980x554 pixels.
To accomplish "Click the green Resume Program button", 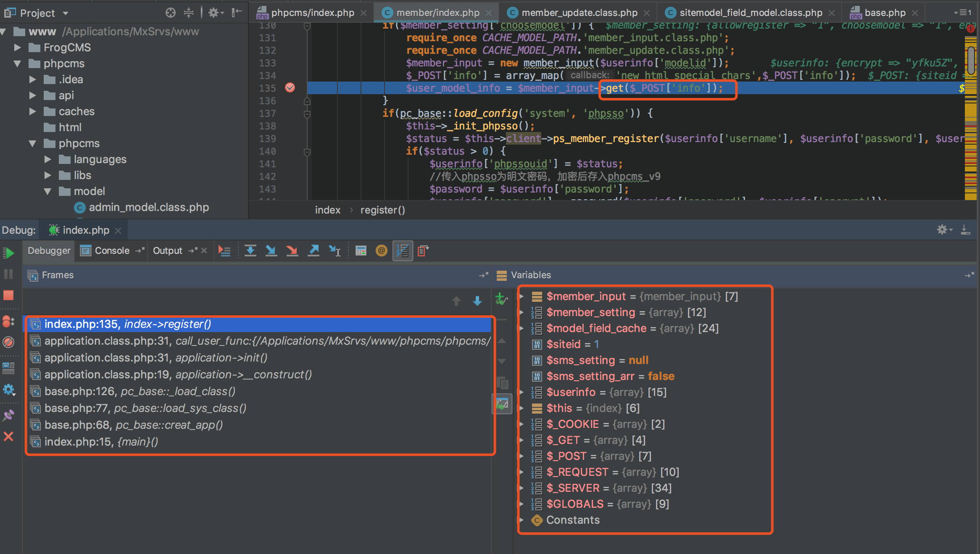I will pyautogui.click(x=8, y=253).
